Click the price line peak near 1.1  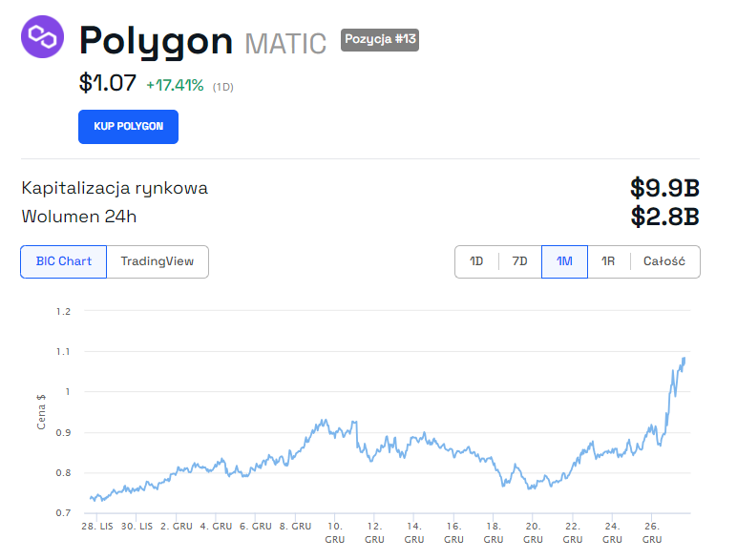tap(684, 359)
